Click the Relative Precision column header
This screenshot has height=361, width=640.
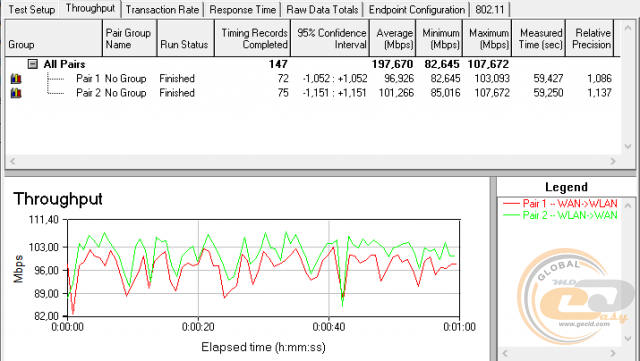tap(590, 38)
